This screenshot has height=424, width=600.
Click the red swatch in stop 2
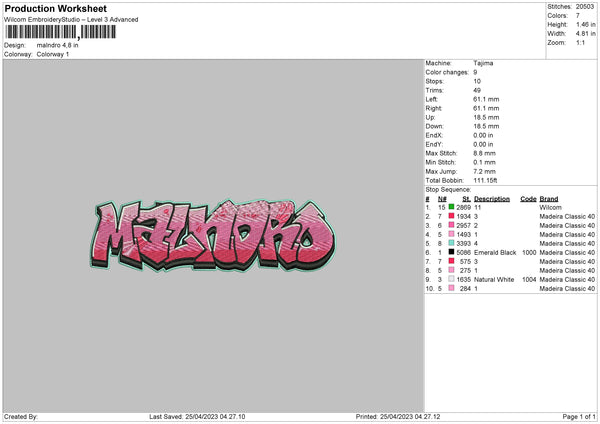[x=451, y=216]
